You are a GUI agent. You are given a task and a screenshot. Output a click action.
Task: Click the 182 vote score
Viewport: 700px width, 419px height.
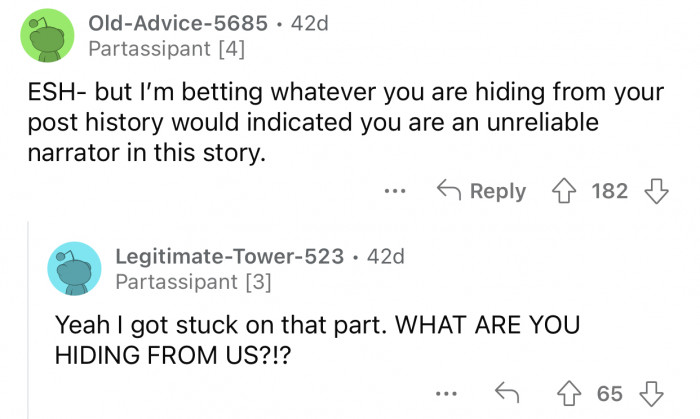pyautogui.click(x=608, y=191)
